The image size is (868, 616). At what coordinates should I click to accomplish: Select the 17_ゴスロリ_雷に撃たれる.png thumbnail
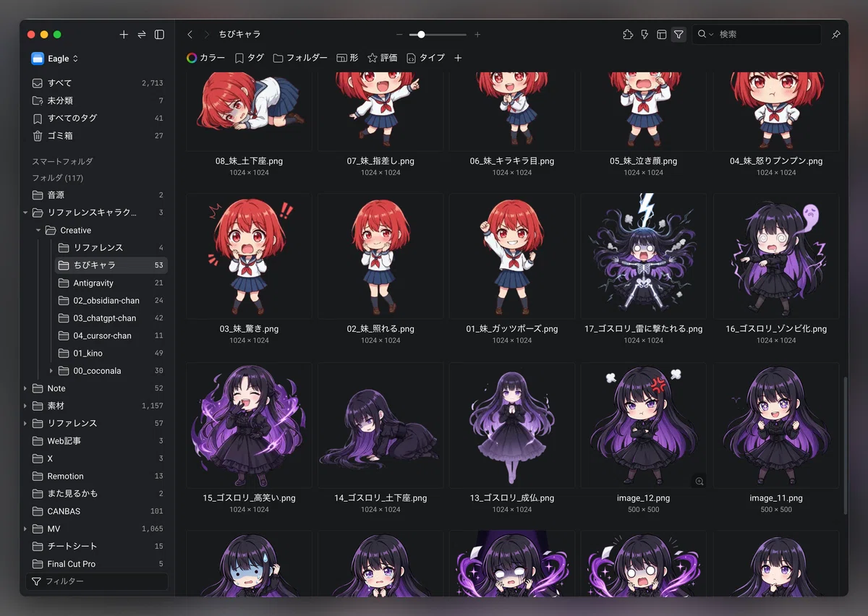point(644,256)
